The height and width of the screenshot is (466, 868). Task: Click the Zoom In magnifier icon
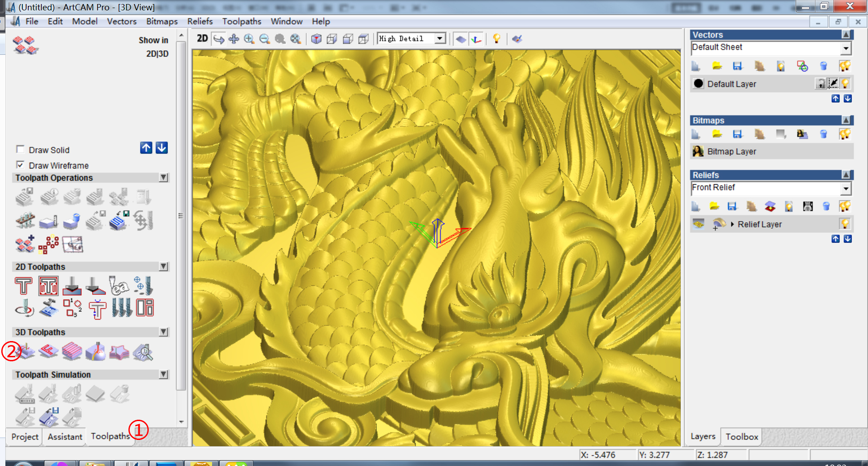249,39
